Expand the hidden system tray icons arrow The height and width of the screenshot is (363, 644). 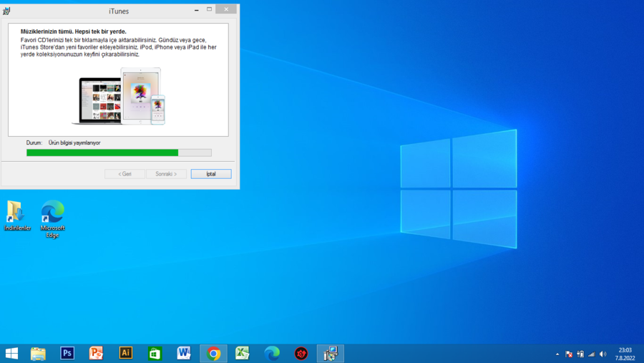[x=557, y=354]
